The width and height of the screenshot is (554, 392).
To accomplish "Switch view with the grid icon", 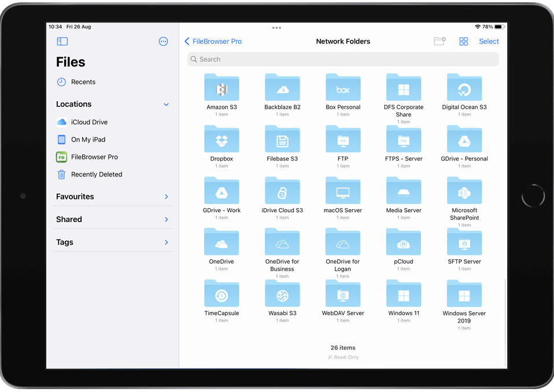I will (464, 41).
